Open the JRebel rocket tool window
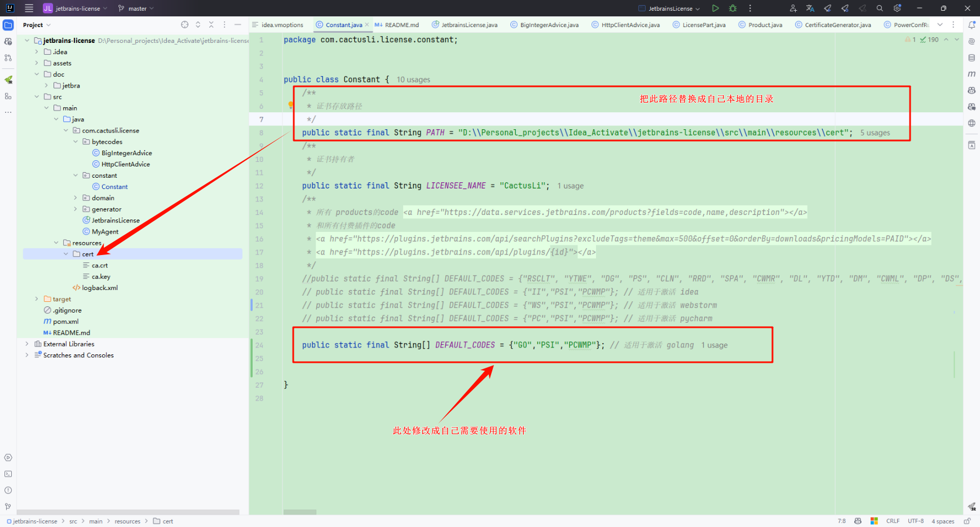The image size is (980, 527). [8, 80]
